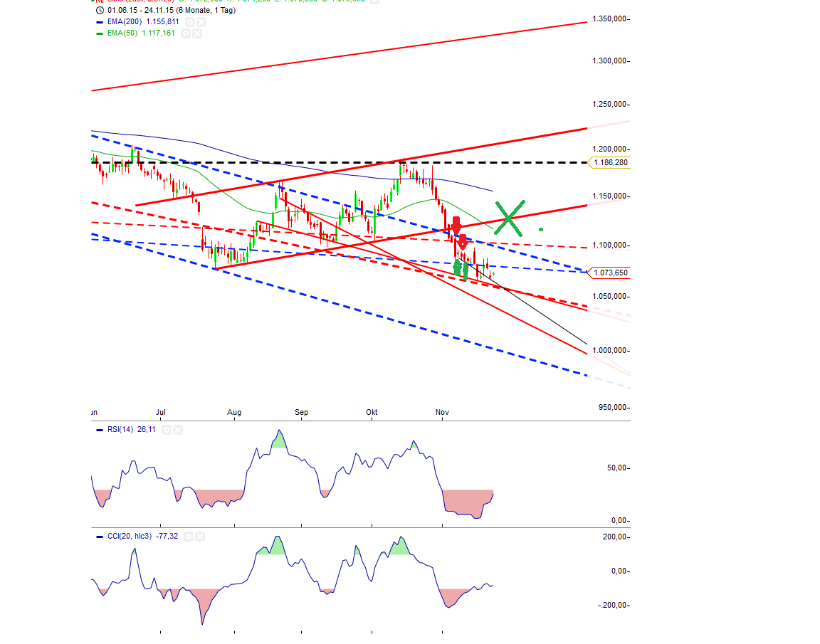820x644 pixels.
Task: Delete the RSI(14) indicator with X icon
Action: tap(177, 430)
